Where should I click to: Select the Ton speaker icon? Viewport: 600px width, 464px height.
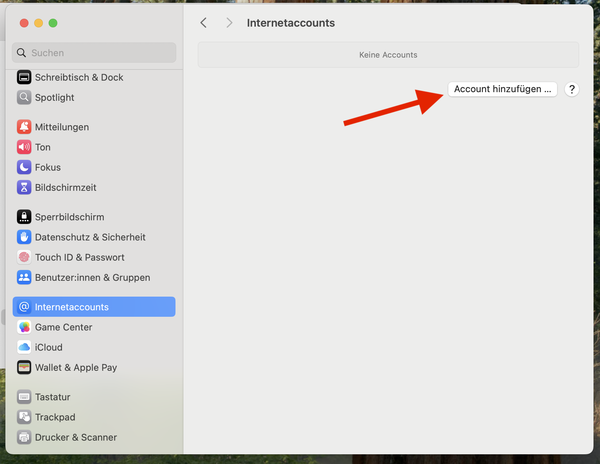[x=25, y=147]
